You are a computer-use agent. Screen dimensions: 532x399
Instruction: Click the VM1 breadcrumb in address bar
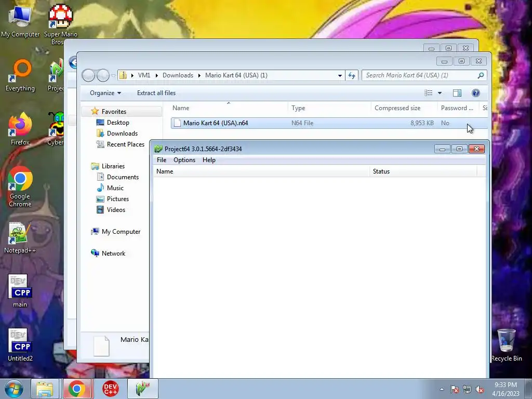tap(144, 75)
